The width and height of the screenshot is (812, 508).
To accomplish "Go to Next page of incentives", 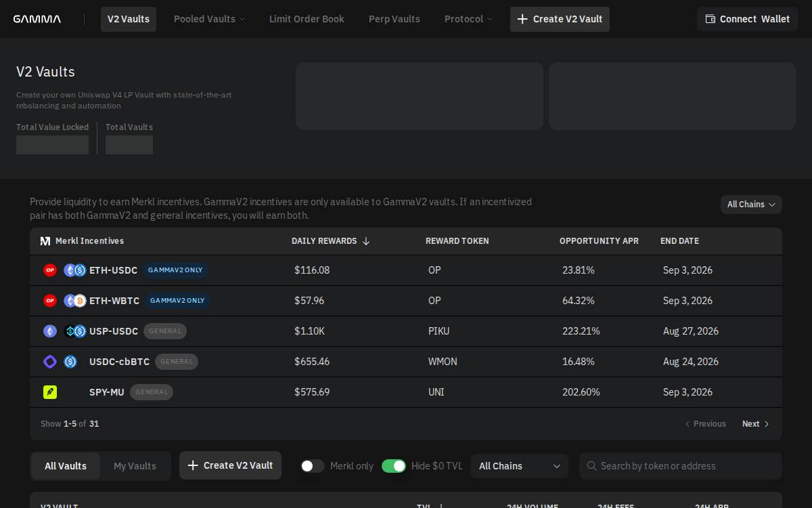I will 756,424.
